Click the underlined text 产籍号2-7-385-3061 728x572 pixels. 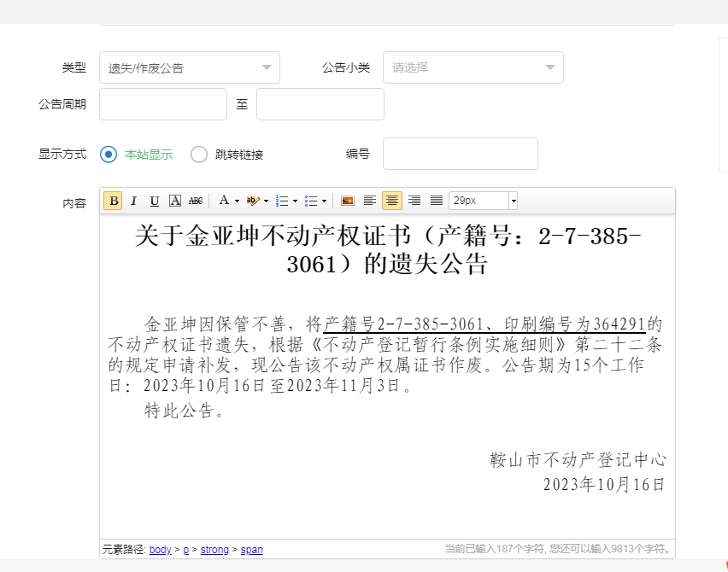coord(403,324)
